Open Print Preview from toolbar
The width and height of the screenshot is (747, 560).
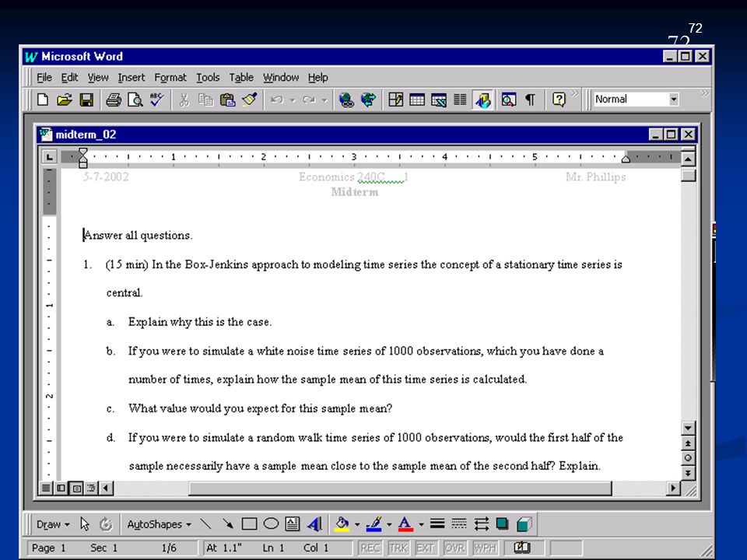pyautogui.click(x=135, y=100)
